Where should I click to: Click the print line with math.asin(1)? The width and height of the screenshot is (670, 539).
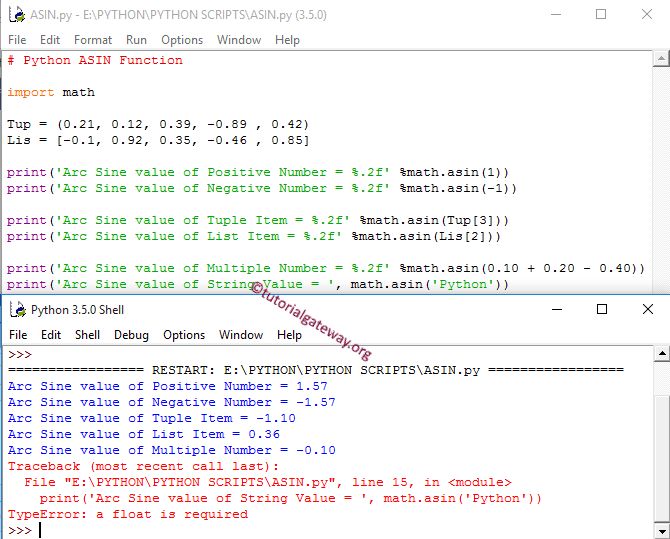(x=258, y=172)
